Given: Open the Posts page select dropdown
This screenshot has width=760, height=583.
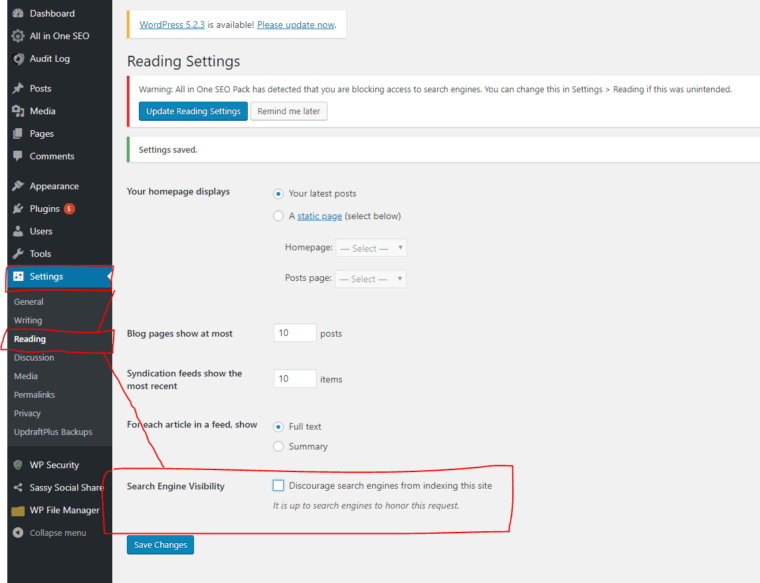Looking at the screenshot, I should (371, 279).
